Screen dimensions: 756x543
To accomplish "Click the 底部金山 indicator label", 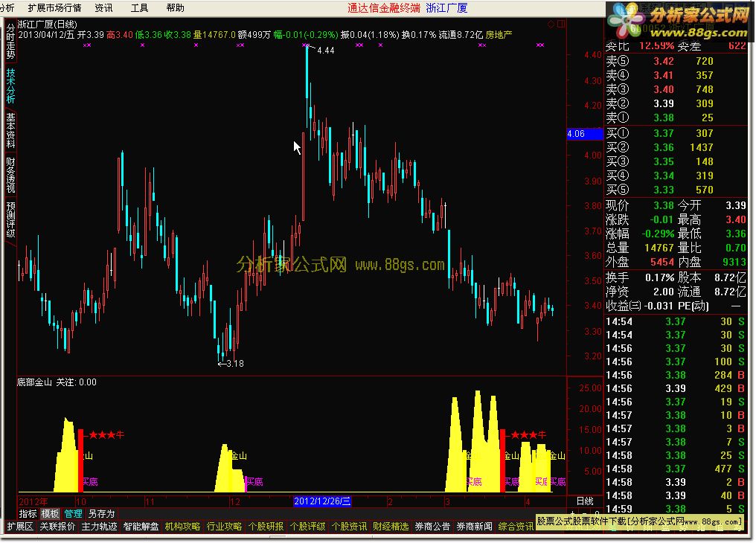I will click(34, 382).
